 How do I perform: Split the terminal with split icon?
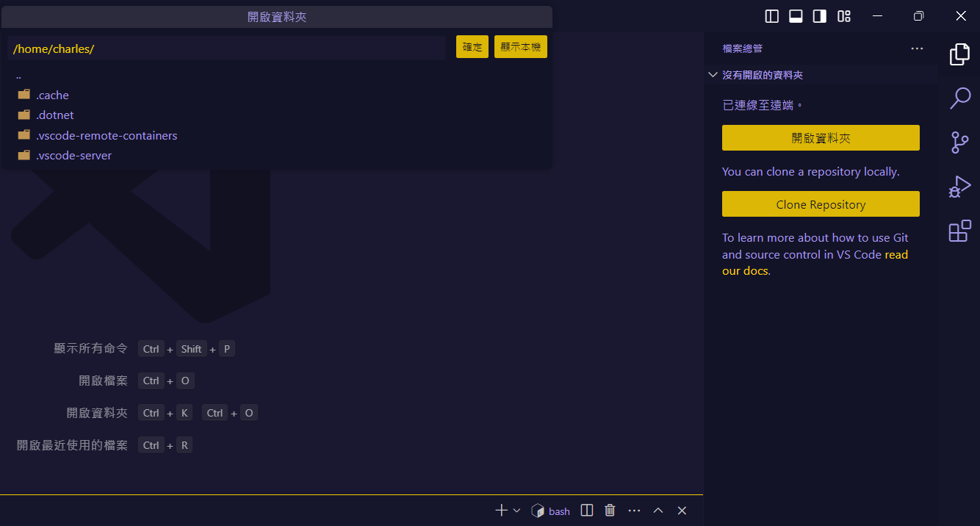click(x=586, y=511)
